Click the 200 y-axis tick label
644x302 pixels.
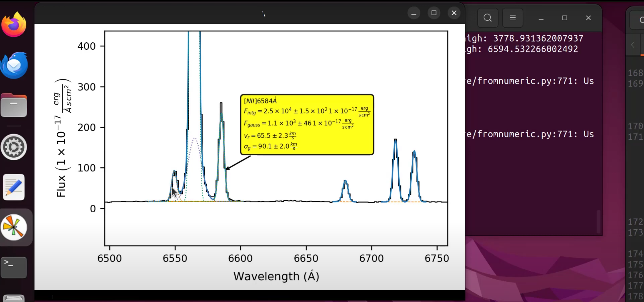87,127
